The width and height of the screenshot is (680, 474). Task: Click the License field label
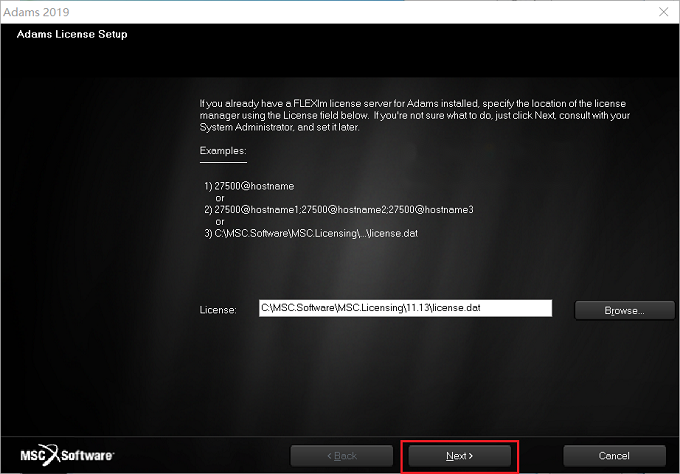click(x=218, y=310)
